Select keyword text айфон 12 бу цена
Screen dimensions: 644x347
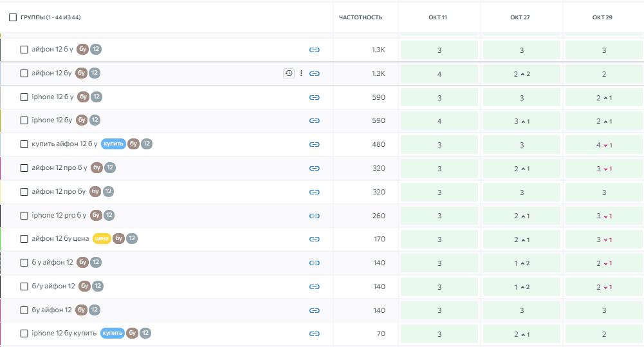click(x=60, y=238)
